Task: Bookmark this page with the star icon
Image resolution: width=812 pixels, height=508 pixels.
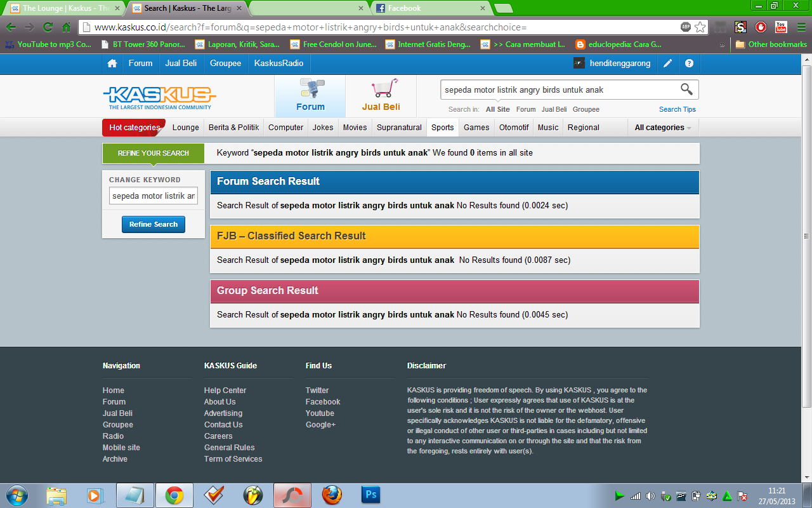Action: [x=700, y=27]
